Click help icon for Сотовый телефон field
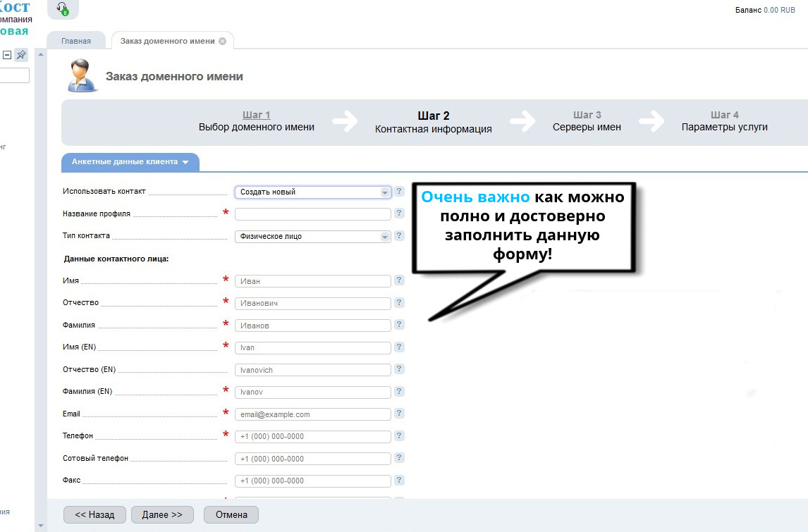Viewport: 808px width, 532px height. (x=399, y=458)
